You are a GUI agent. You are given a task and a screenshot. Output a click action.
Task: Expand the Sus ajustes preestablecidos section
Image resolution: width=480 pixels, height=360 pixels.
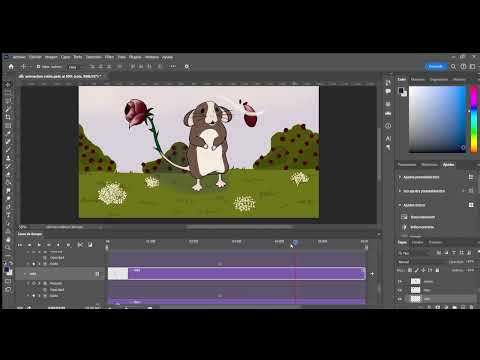point(400,191)
